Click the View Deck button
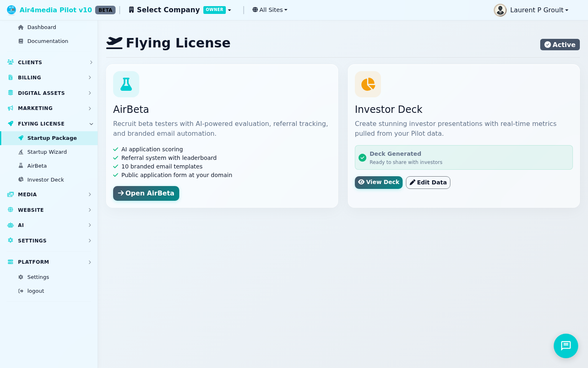The width and height of the screenshot is (588, 368). (379, 182)
